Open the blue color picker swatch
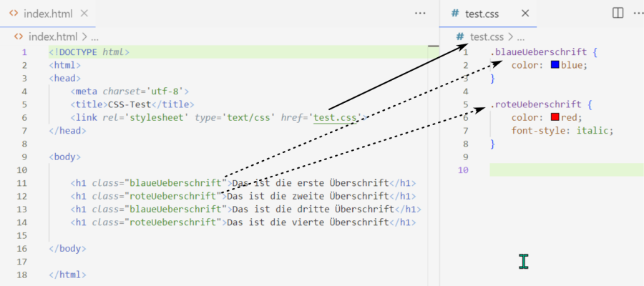The image size is (644, 286). click(x=555, y=65)
